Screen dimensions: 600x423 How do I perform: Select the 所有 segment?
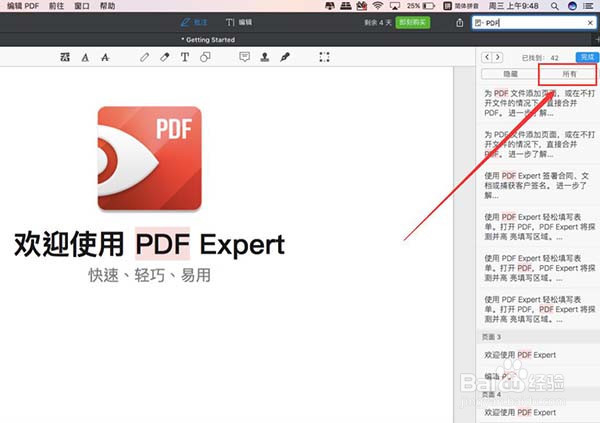tap(569, 74)
